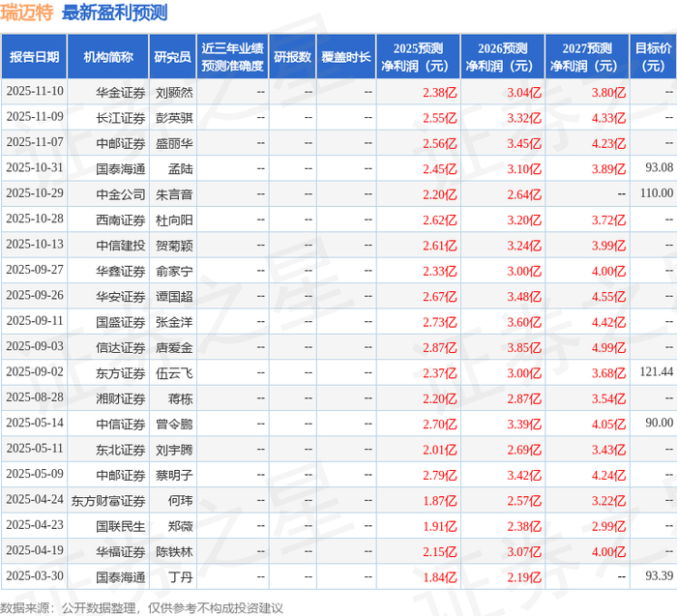The width and height of the screenshot is (677, 616).
Task: Click target price 110.00
Action: click(x=657, y=193)
